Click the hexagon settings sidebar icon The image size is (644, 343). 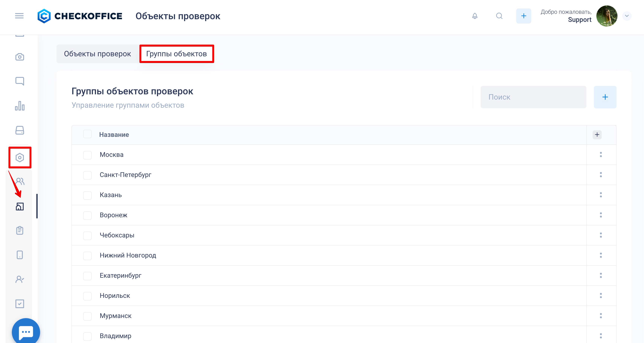20,158
